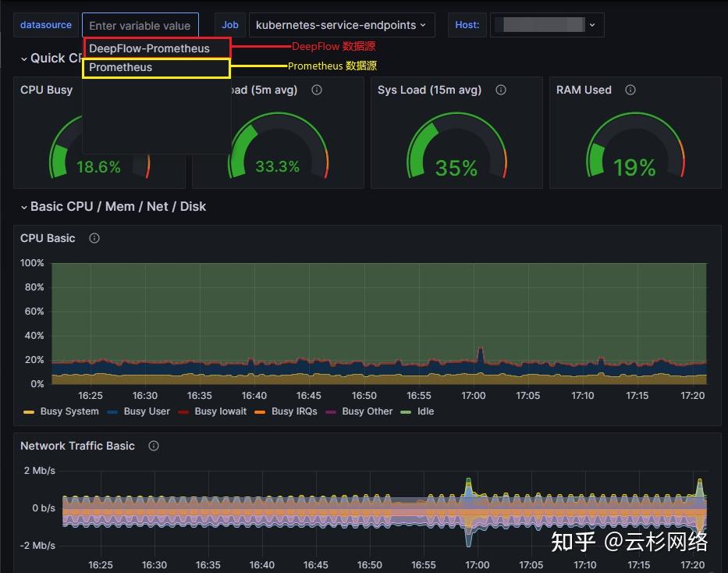Select DeepFlow-Prometheus datasource option
The width and height of the screenshot is (728, 573).
click(157, 48)
